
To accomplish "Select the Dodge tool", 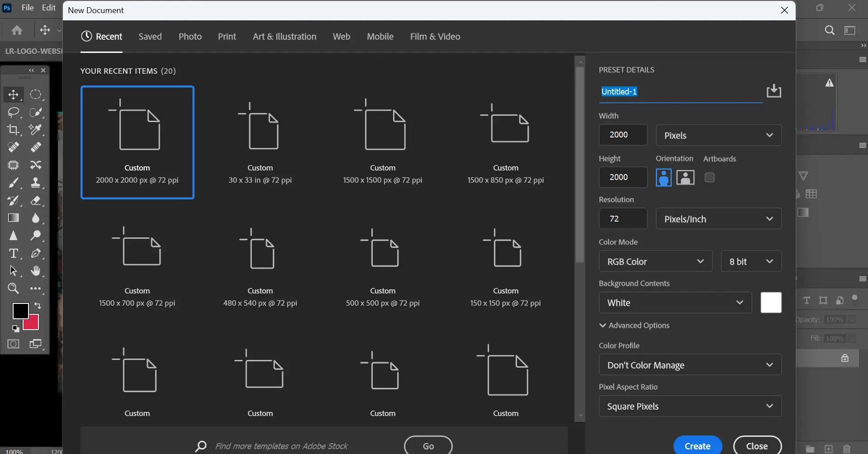I will (x=36, y=236).
